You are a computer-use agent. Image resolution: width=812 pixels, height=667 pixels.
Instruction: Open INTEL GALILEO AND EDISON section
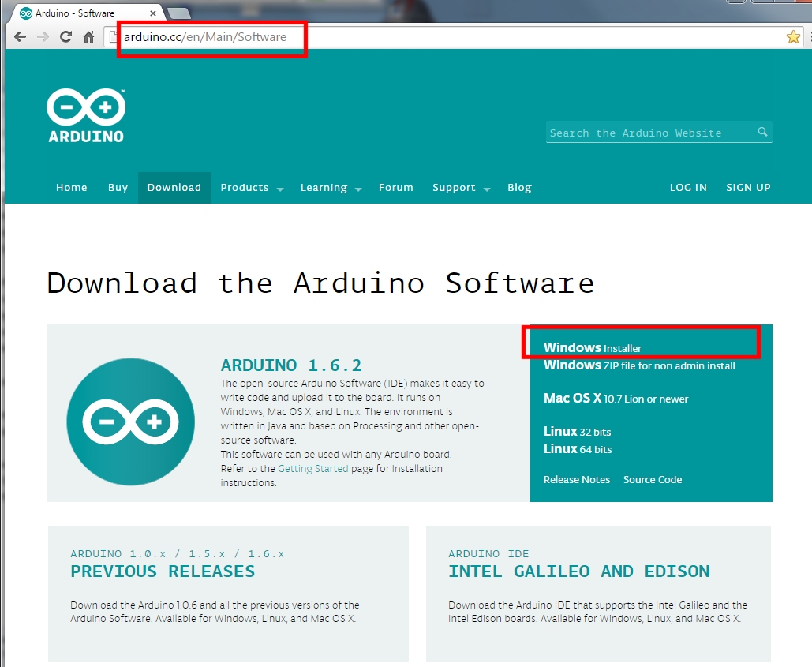579,571
